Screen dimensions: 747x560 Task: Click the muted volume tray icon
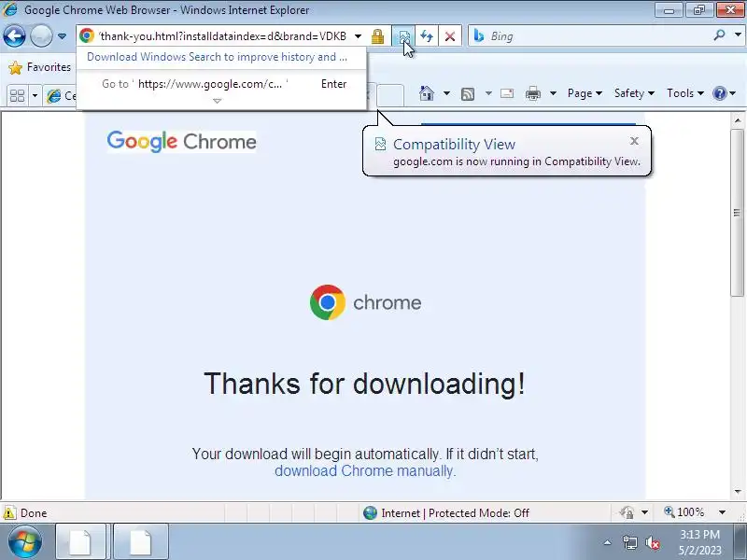coord(652,542)
